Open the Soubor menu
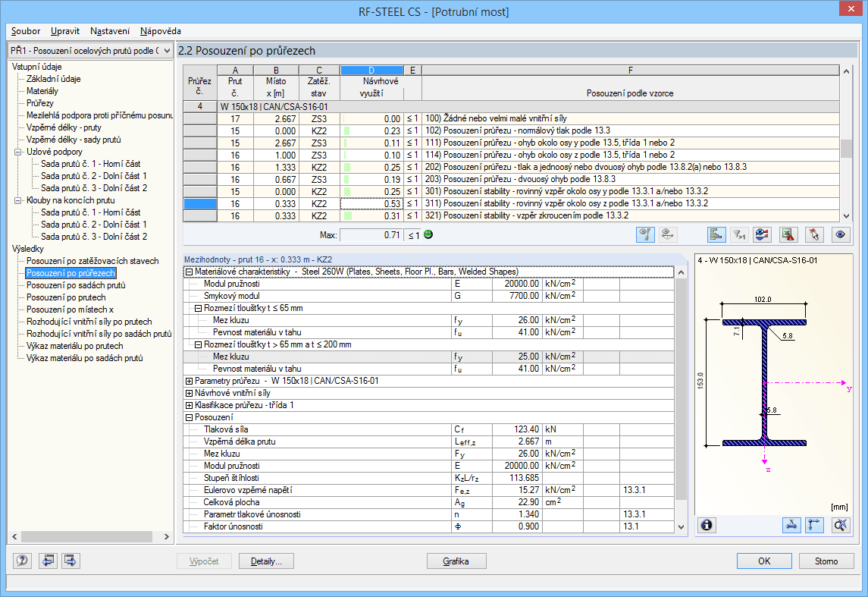Viewport: 868px width, 597px height. [x=26, y=31]
